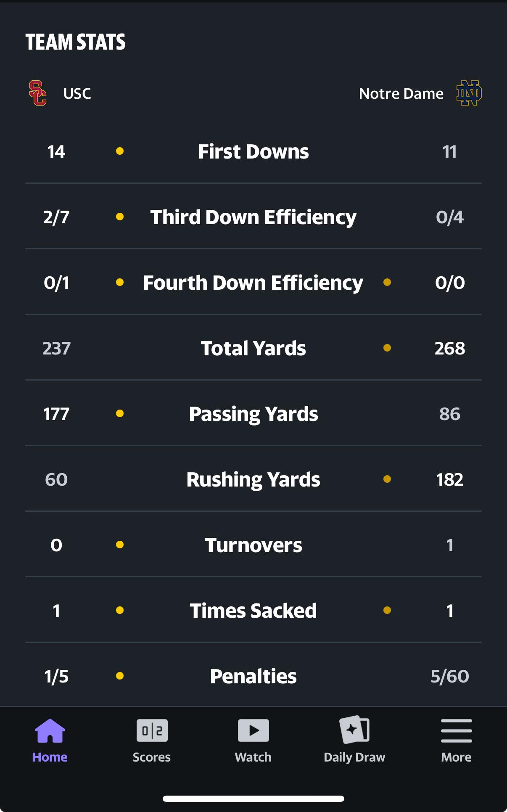Select the Fourth Down Efficiency row

253,283
